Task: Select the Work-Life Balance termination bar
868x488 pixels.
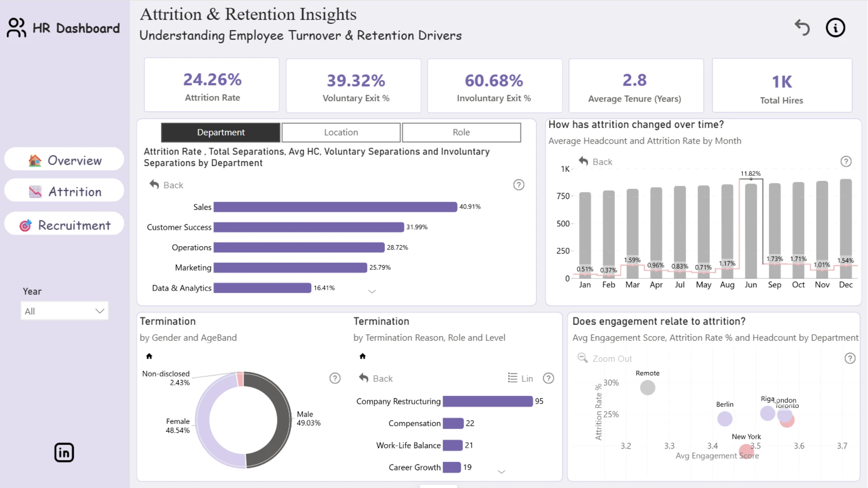Action: click(x=453, y=446)
